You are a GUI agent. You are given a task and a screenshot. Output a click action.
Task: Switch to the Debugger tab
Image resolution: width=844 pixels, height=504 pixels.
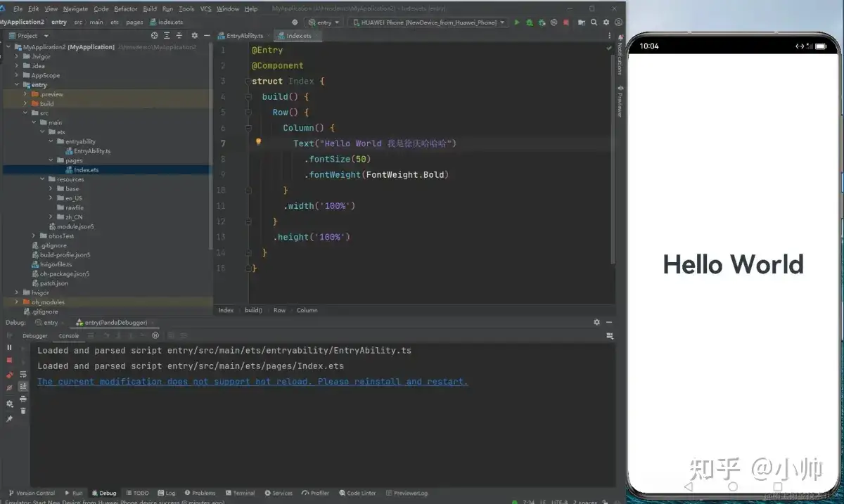coord(35,336)
